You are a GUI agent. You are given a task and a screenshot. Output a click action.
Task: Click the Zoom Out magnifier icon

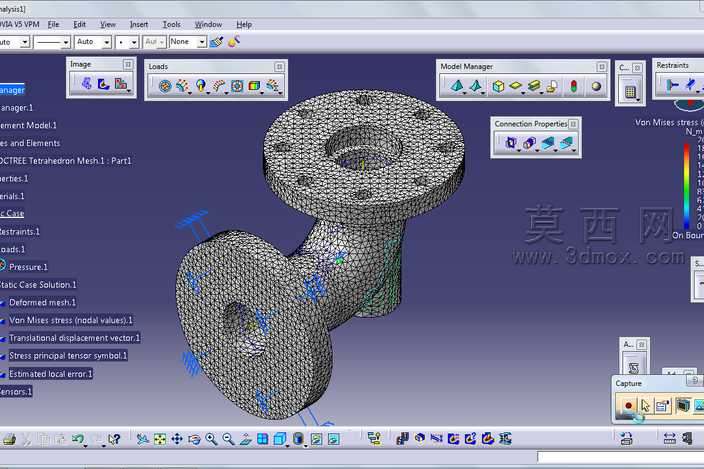pyautogui.click(x=228, y=439)
